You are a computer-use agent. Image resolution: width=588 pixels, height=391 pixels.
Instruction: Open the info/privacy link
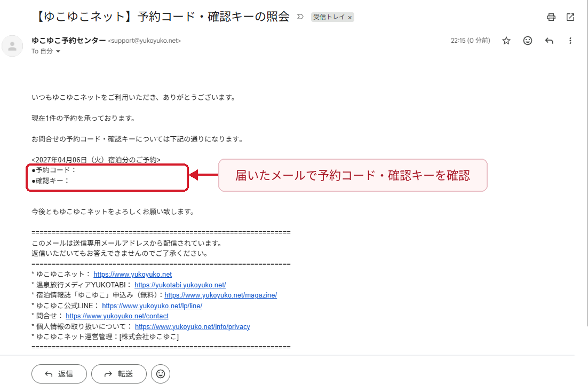click(x=193, y=326)
